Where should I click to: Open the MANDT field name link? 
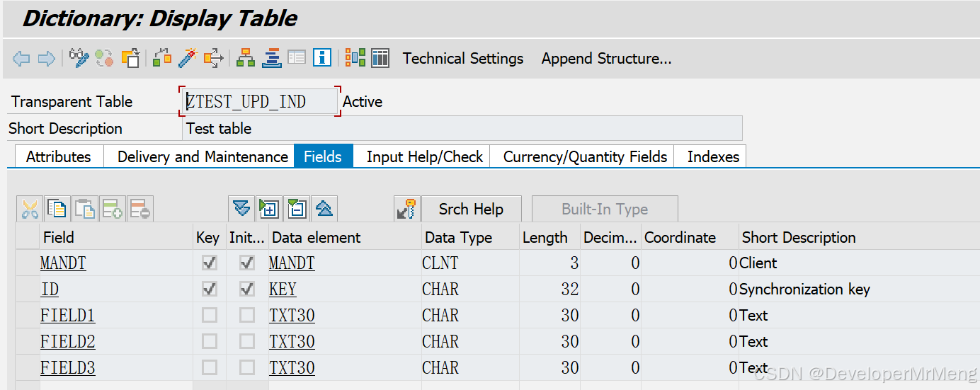click(x=63, y=263)
